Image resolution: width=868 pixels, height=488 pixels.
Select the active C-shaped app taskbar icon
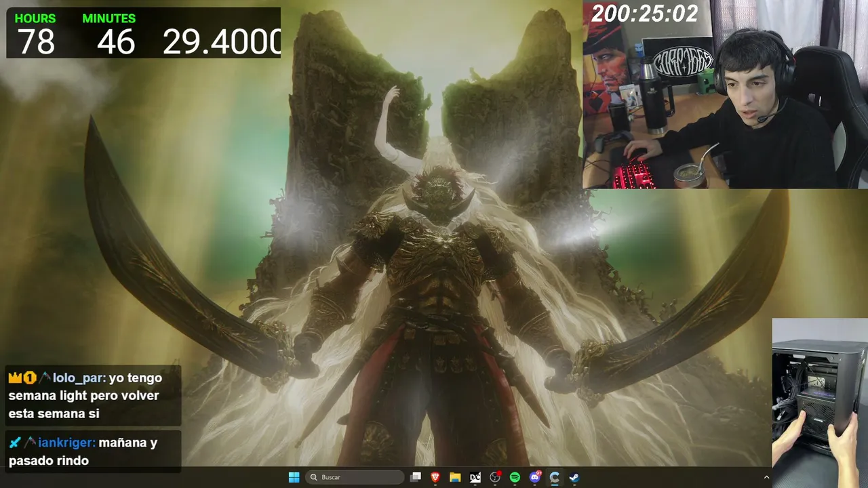pyautogui.click(x=555, y=477)
